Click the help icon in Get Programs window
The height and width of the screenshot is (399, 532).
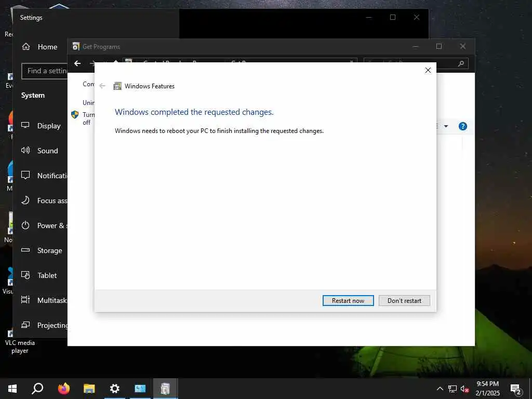click(462, 126)
